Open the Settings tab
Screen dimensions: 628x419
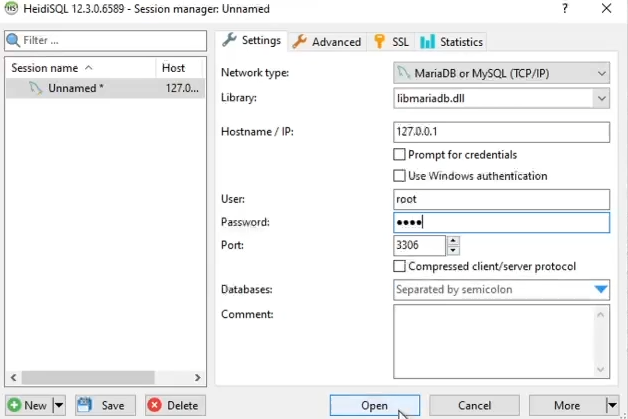coord(252,40)
